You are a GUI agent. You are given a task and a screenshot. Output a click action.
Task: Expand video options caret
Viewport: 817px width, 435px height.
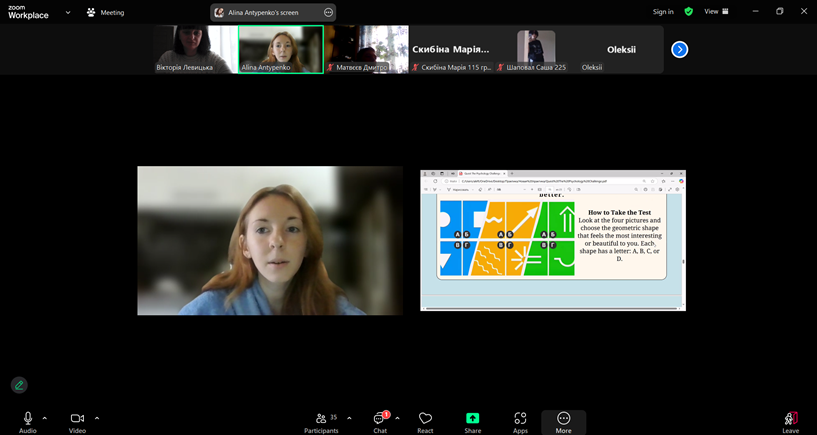tap(97, 418)
